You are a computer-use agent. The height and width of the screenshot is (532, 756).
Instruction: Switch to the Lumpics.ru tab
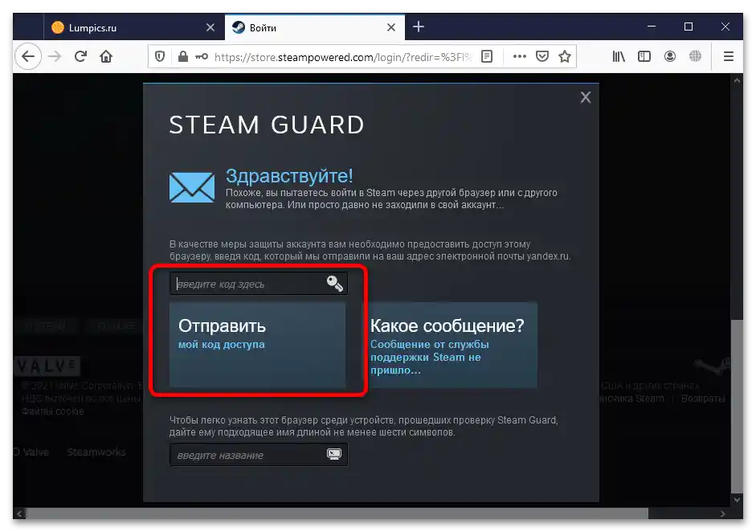coord(134,27)
